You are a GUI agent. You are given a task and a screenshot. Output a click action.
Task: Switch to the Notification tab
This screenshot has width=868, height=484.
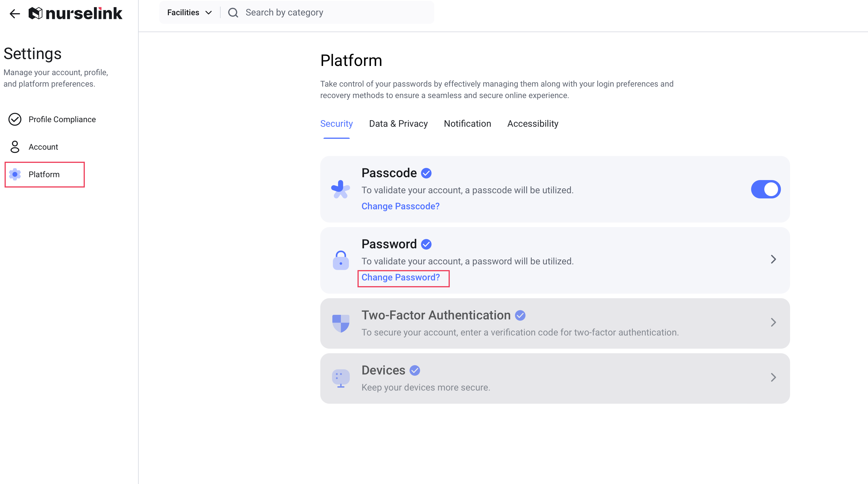pos(467,124)
